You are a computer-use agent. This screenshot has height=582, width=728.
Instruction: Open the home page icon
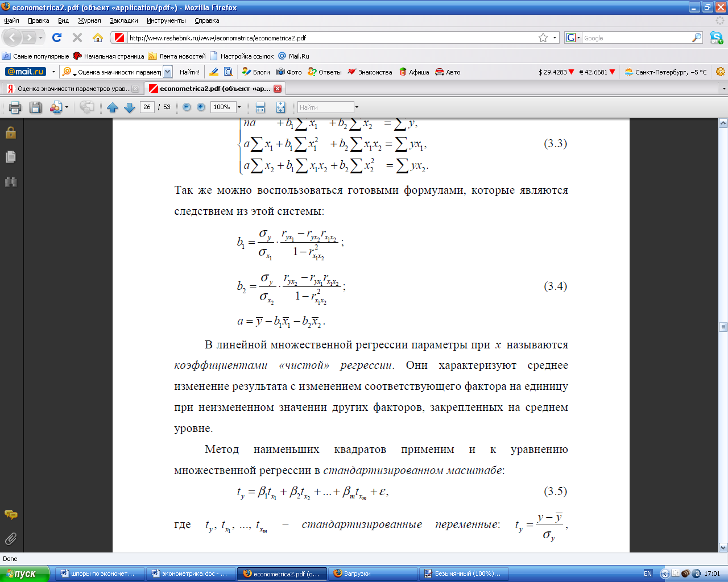pyautogui.click(x=98, y=38)
